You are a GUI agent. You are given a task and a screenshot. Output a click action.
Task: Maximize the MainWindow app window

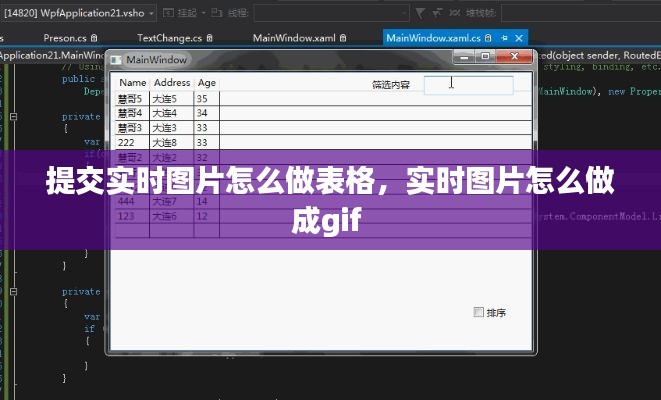tap(482, 58)
